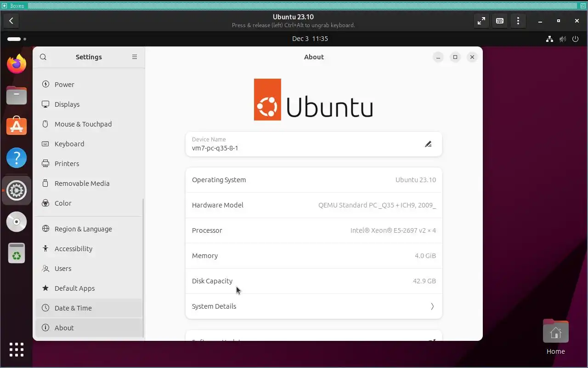Viewport: 588px width, 368px height.
Task: Click the Power sidebar icon
Action: (45, 84)
